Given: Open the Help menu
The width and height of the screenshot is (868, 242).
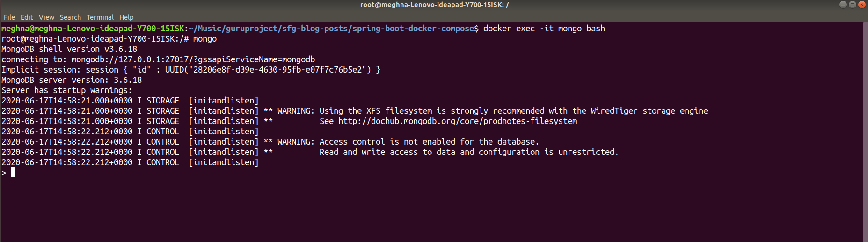Looking at the screenshot, I should click(x=126, y=17).
